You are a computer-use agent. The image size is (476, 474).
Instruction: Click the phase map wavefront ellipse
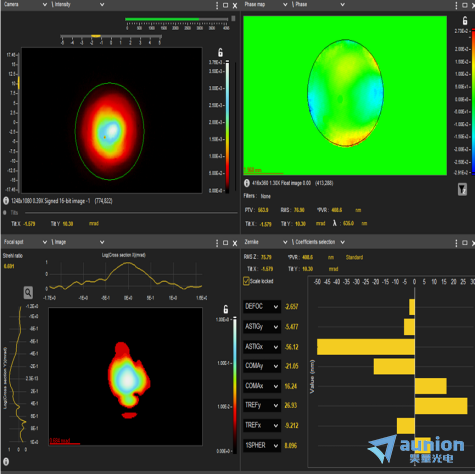(345, 93)
